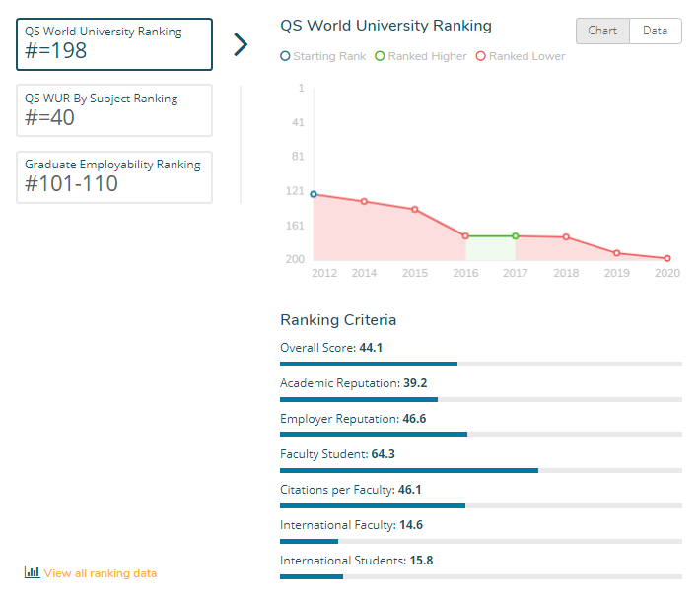The image size is (700, 597).
Task: Click the Ranked Higher legend circle
Action: (380, 56)
